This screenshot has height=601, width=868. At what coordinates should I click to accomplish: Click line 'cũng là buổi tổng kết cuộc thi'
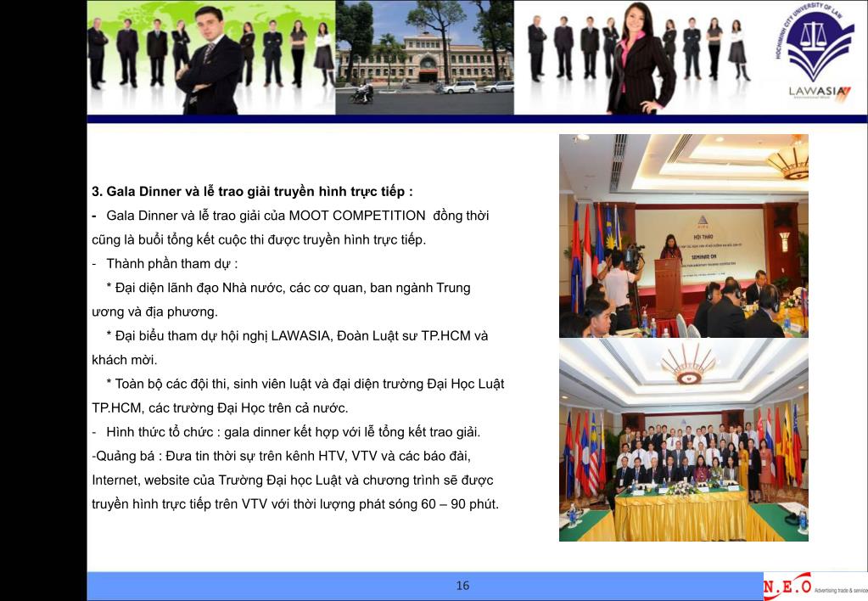259,240
